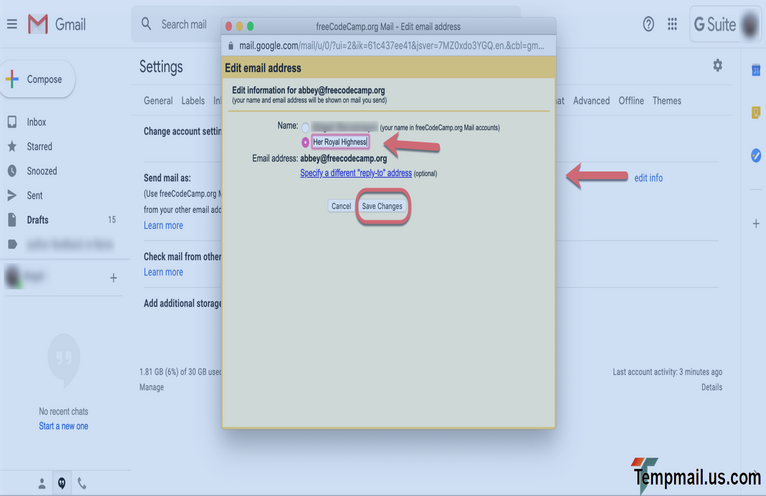Open the Google apps grid icon

[x=673, y=24]
